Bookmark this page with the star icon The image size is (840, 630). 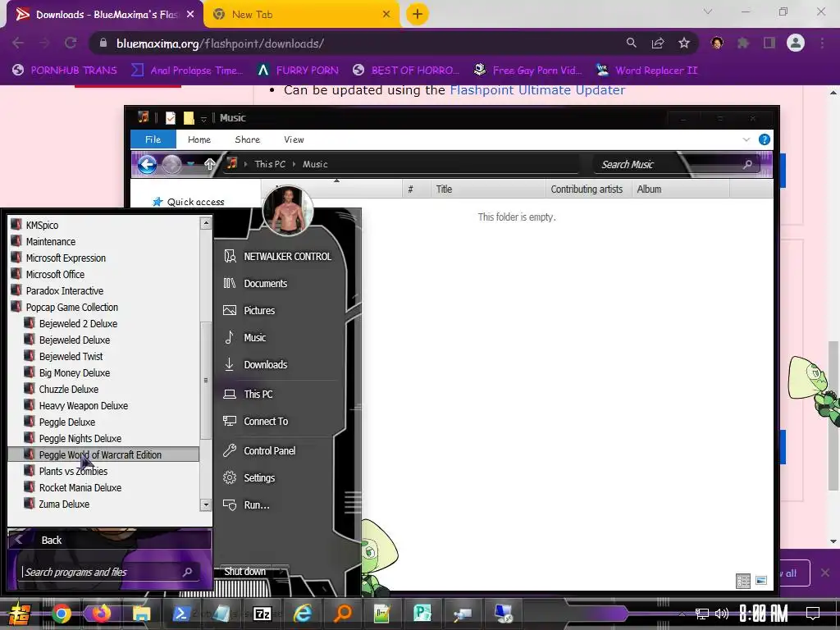(x=684, y=43)
